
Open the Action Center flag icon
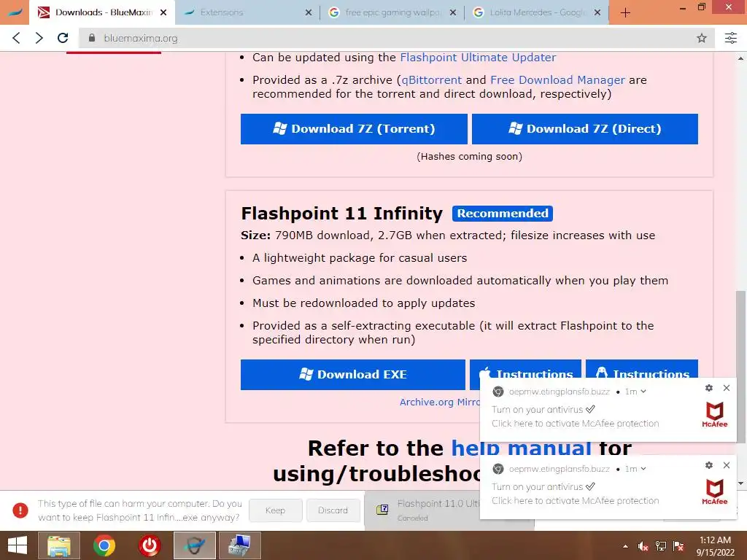click(678, 546)
